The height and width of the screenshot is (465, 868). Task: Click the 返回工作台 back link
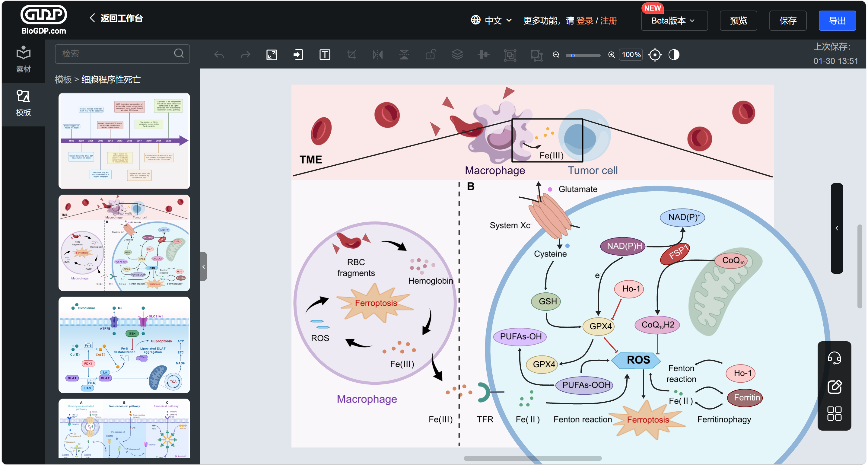(x=116, y=18)
